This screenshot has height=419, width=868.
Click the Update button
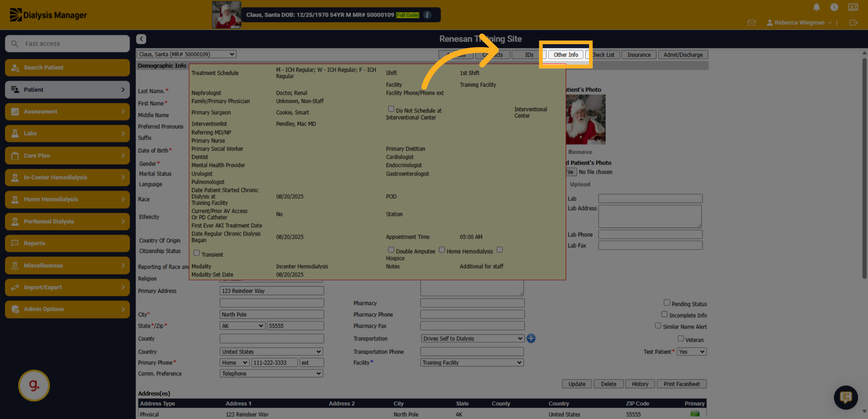576,384
